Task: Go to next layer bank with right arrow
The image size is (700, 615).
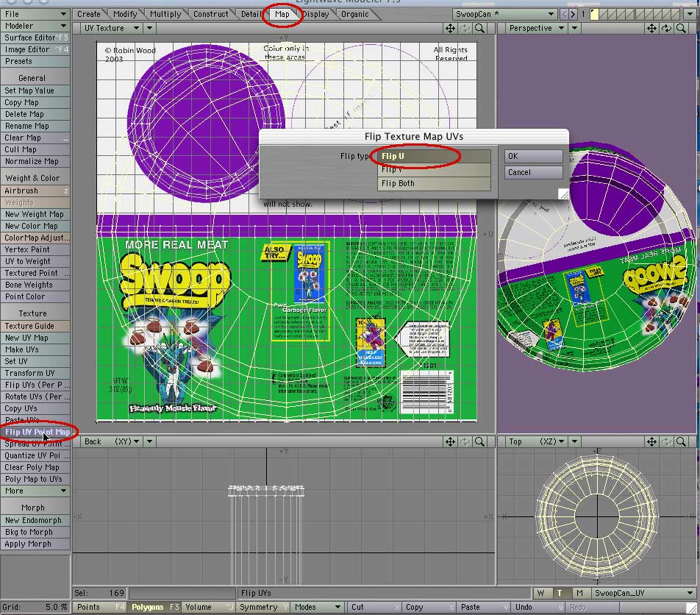Action: pos(573,14)
